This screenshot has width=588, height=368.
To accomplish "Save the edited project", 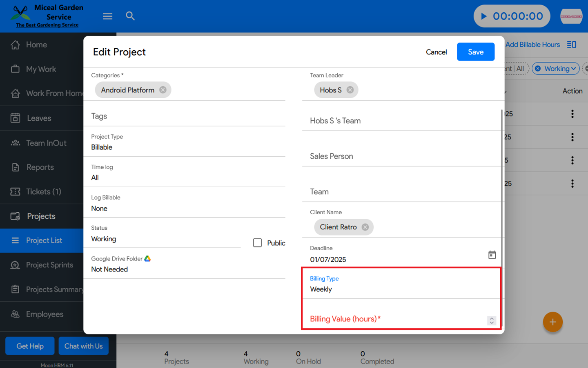I will [475, 52].
